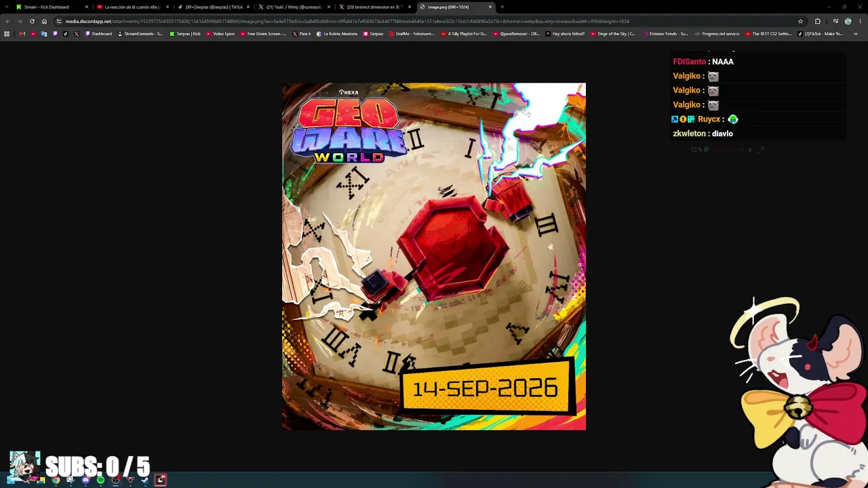The image size is (868, 488).
Task: Click FDiSanto's username in chat
Action: coord(690,62)
